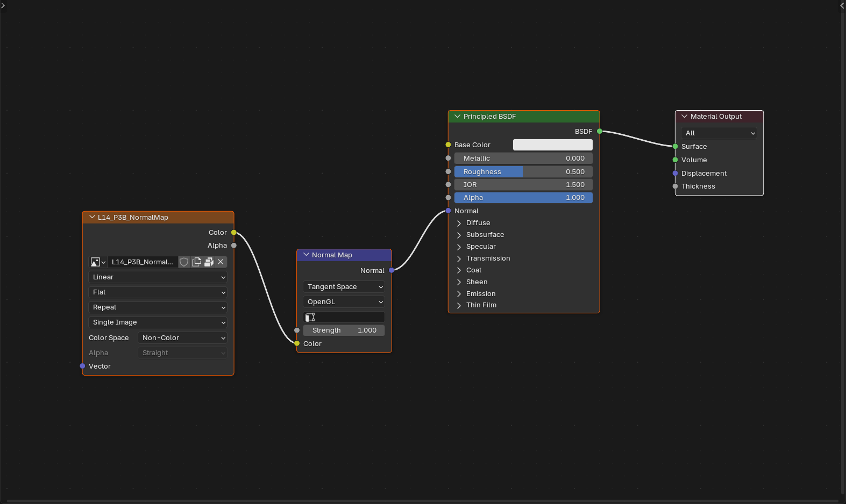Open the Linear interpolation dropdown
This screenshot has width=846, height=504.
coord(158,277)
